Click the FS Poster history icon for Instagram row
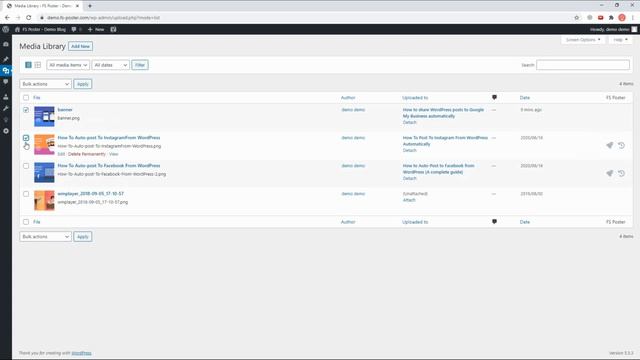 pyautogui.click(x=621, y=145)
